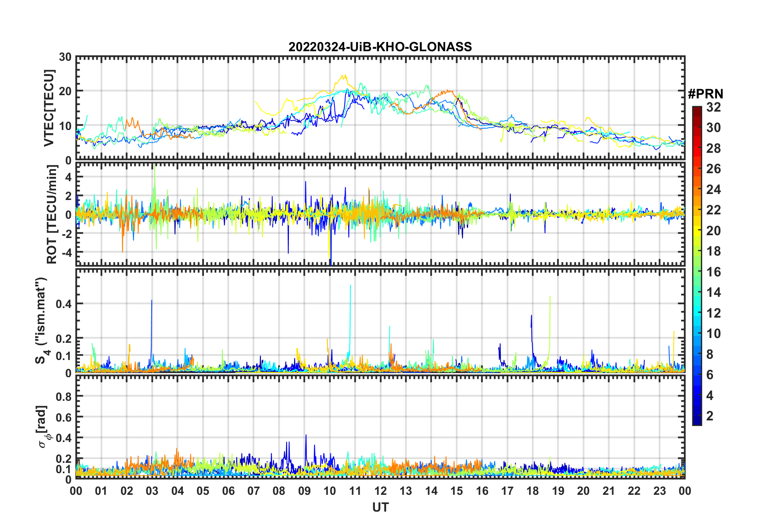Click the 09 hour tick on the UT axis
This screenshot has width=761, height=532.
[304, 491]
